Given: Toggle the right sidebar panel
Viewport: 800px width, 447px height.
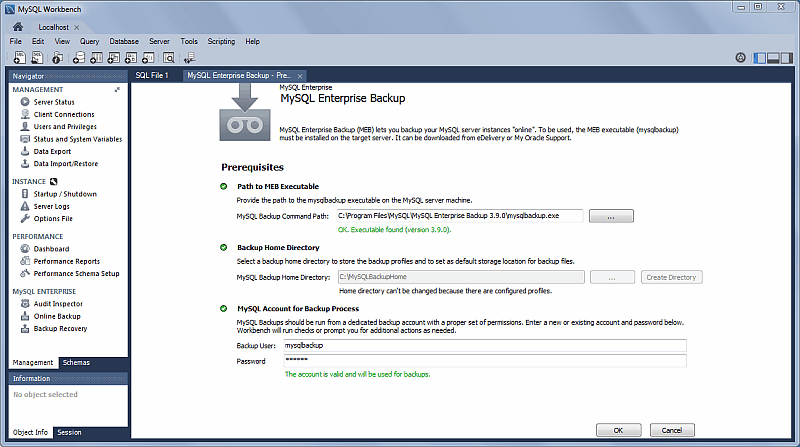Looking at the screenshot, I should coord(787,58).
